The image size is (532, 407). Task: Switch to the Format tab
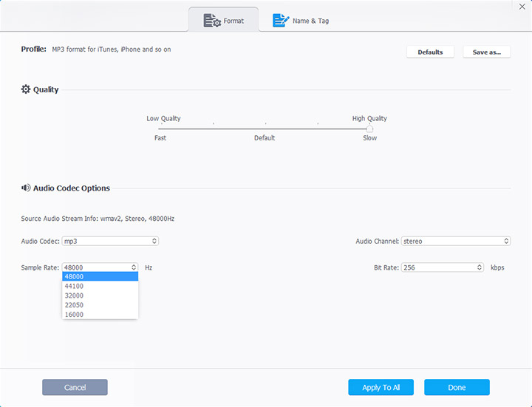224,21
